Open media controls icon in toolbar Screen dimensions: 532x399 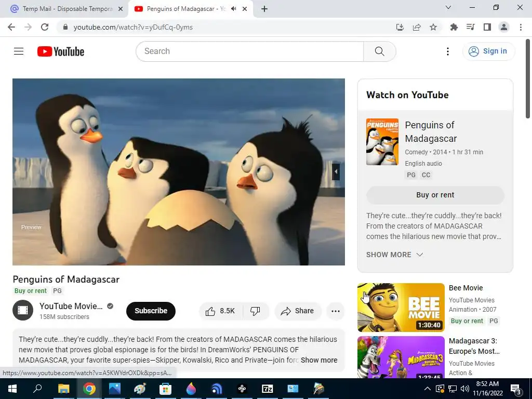tap(470, 27)
